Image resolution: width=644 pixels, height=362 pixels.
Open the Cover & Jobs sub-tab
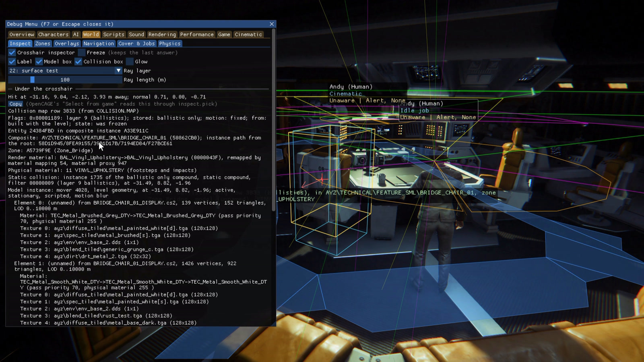click(x=136, y=43)
